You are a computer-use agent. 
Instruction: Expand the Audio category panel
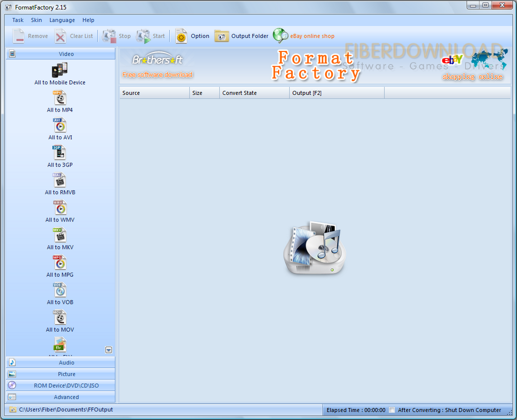[61, 362]
